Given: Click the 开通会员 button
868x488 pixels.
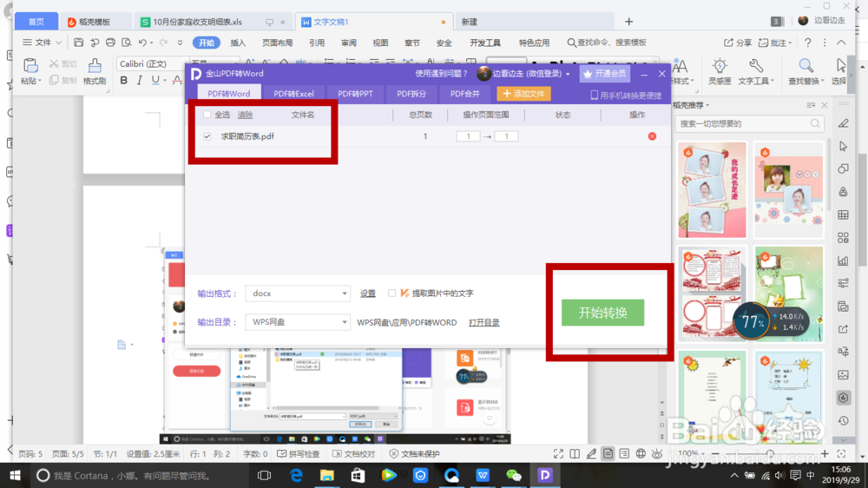Looking at the screenshot, I should 605,74.
